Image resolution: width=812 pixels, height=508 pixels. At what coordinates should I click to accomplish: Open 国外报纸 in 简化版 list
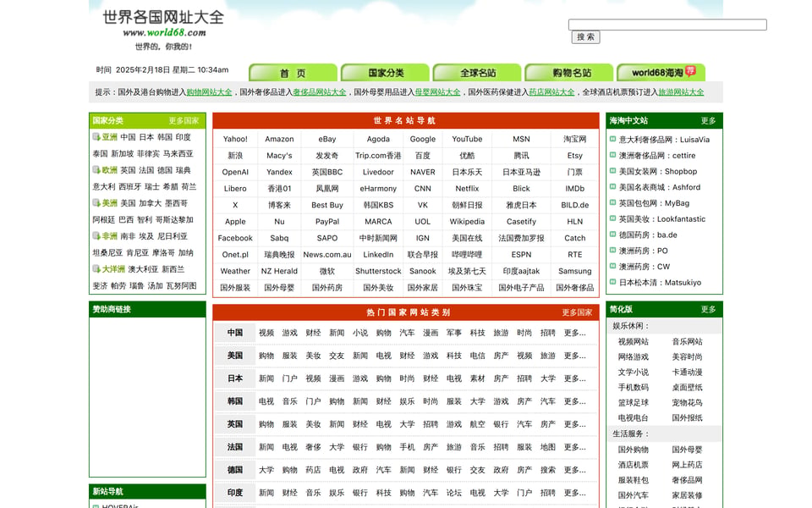[x=687, y=417]
